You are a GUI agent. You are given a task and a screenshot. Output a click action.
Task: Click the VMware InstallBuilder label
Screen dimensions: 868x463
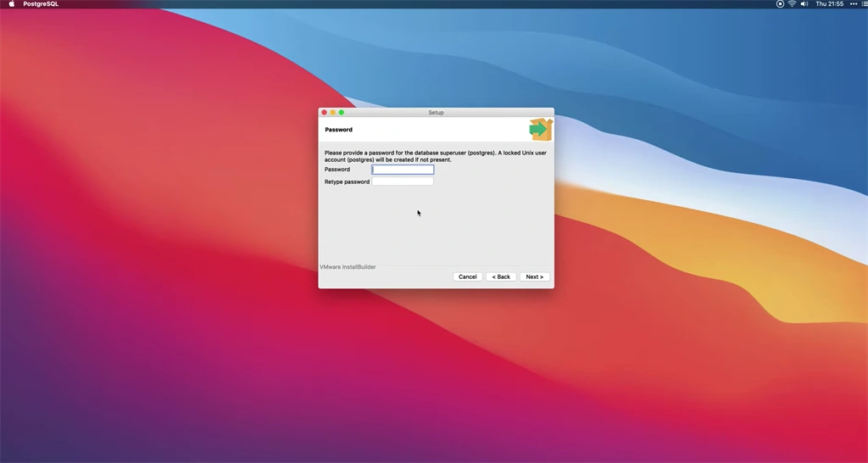tap(348, 267)
